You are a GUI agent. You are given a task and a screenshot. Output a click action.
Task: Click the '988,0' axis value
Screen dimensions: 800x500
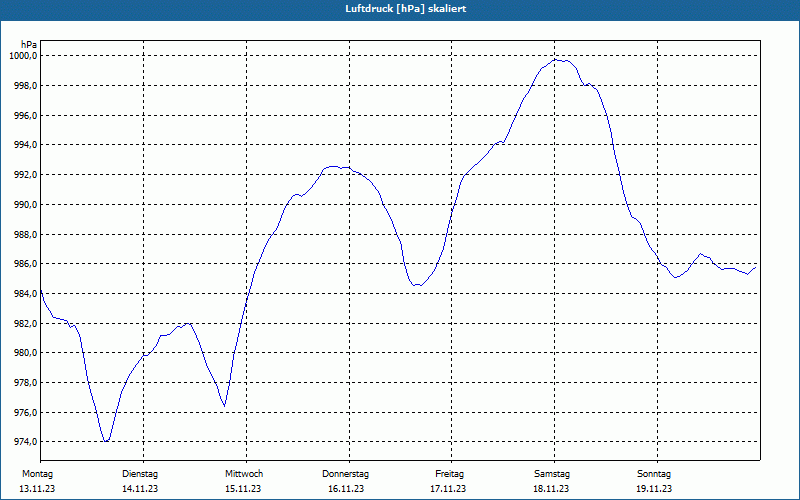tap(26, 235)
